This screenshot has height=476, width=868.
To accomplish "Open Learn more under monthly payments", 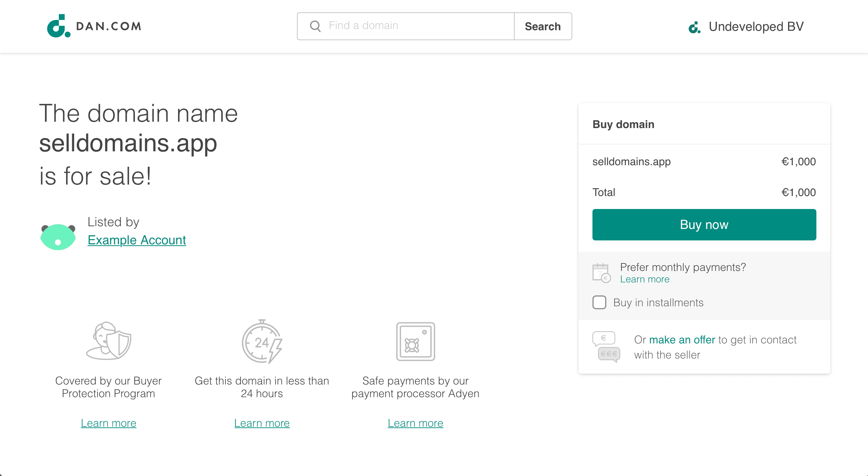I will (645, 279).
